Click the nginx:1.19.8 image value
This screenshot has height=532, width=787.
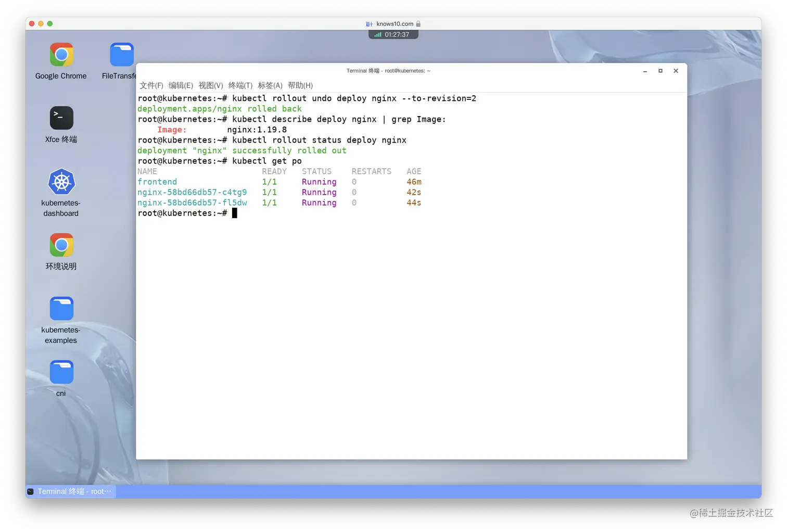(257, 130)
